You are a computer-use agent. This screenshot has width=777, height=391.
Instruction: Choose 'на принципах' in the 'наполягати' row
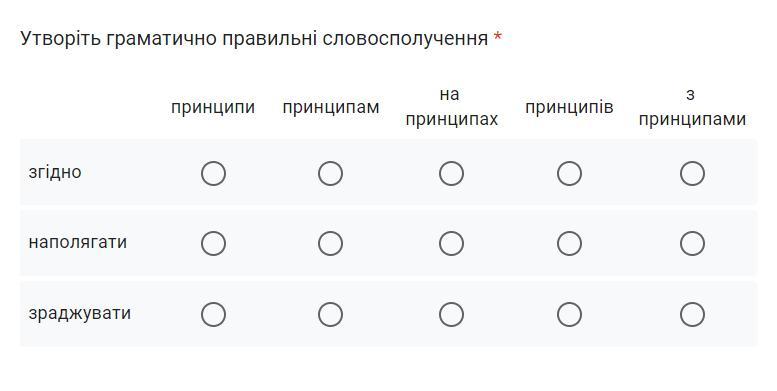click(x=451, y=243)
